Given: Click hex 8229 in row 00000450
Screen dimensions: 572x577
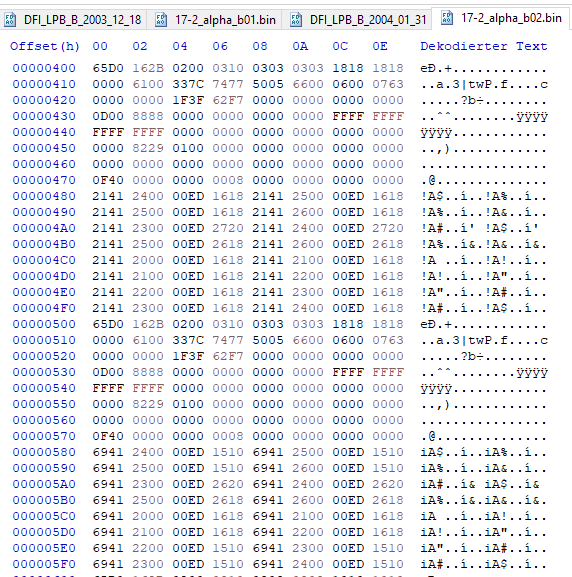Looking at the screenshot, I should click(x=148, y=148).
